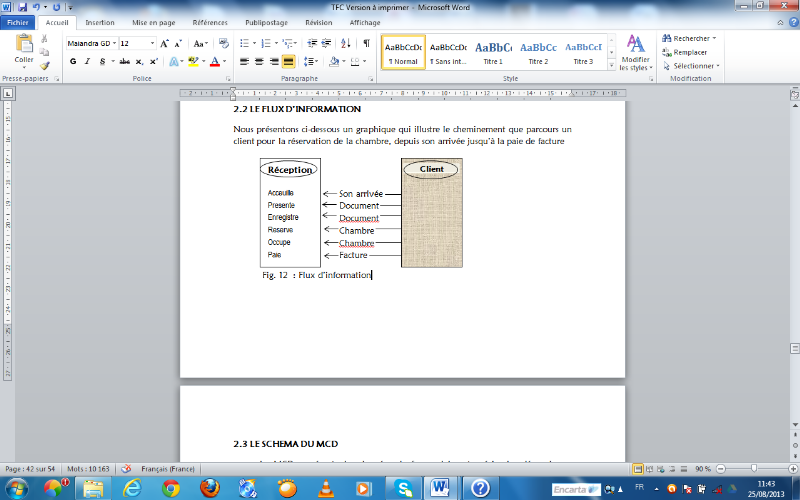Screen dimensions: 800x500
Task: Expand the font size dropdown
Action: coord(152,44)
